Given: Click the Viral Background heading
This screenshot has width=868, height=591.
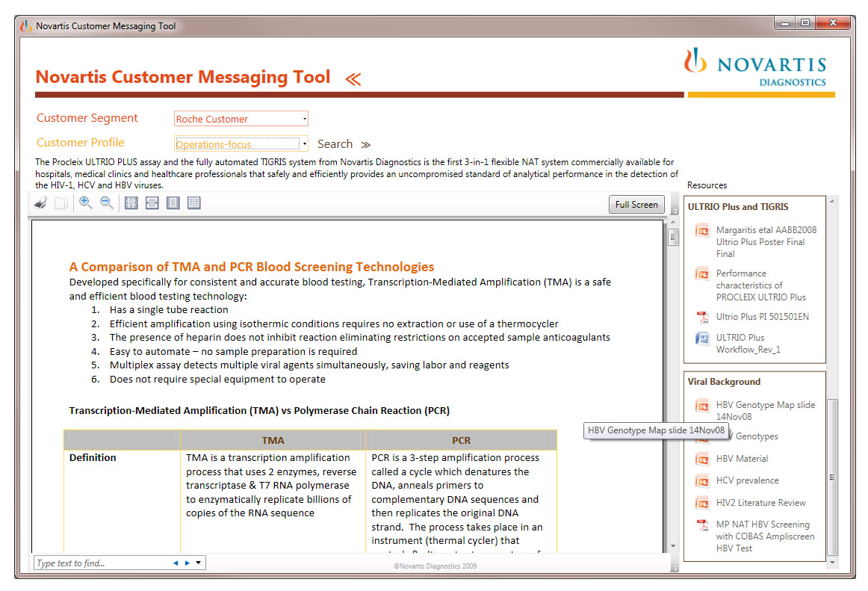Looking at the screenshot, I should pyautogui.click(x=724, y=382).
